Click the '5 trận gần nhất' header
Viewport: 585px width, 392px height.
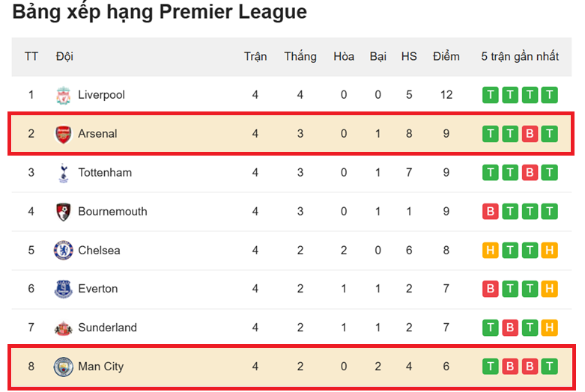click(520, 57)
